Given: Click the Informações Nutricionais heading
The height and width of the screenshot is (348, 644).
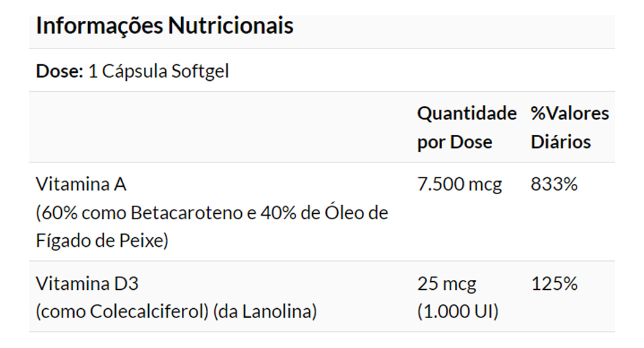Looking at the screenshot, I should click(165, 26).
